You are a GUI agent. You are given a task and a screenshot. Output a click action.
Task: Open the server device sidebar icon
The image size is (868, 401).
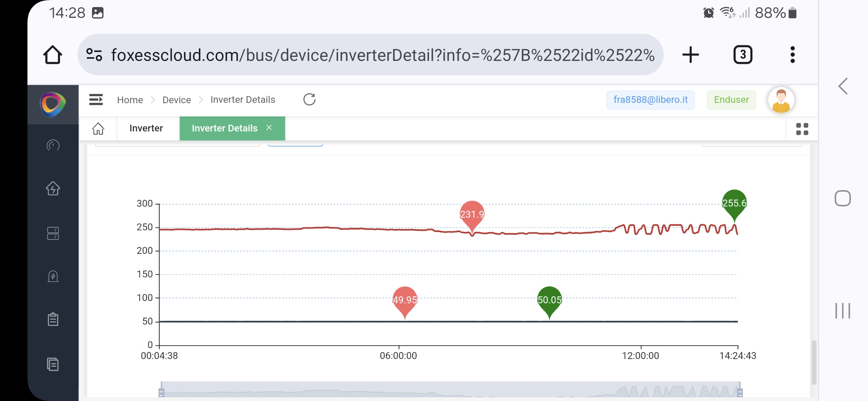point(53,233)
